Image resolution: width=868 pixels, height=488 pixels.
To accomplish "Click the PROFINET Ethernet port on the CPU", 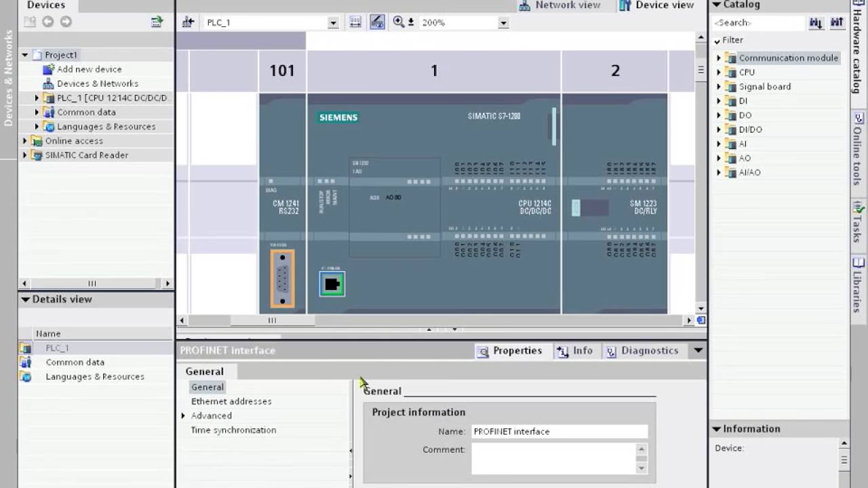I will [332, 284].
